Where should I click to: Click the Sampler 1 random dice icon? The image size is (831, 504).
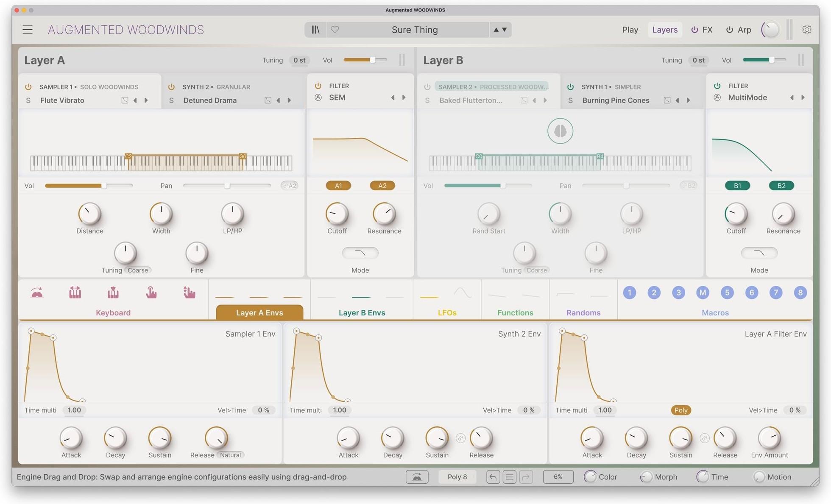coord(125,100)
